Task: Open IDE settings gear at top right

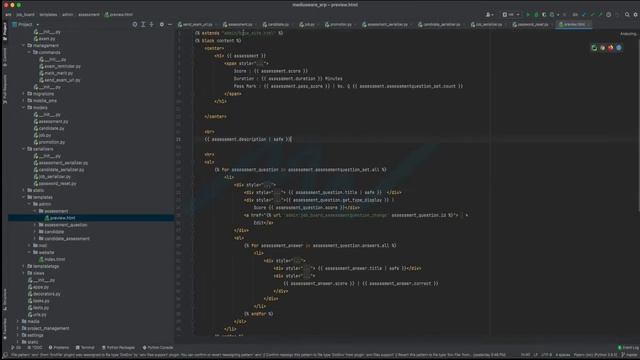Action: 636,15
